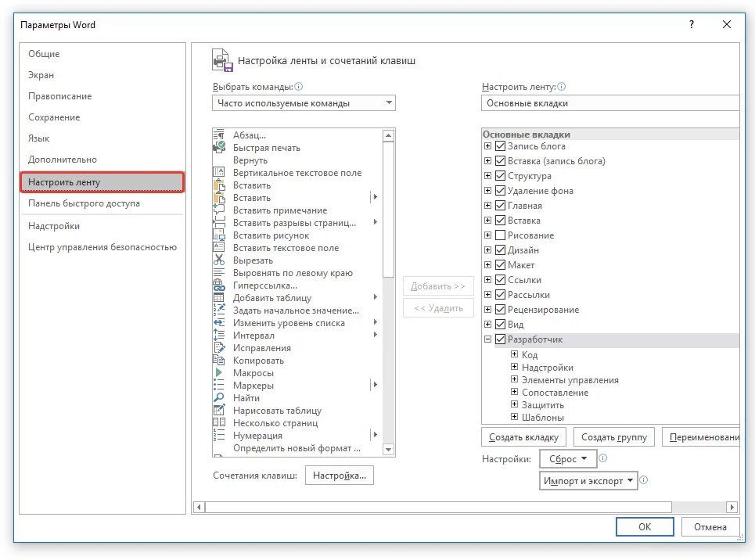Click the align left icon beside Выровнять по левому краю

(218, 272)
